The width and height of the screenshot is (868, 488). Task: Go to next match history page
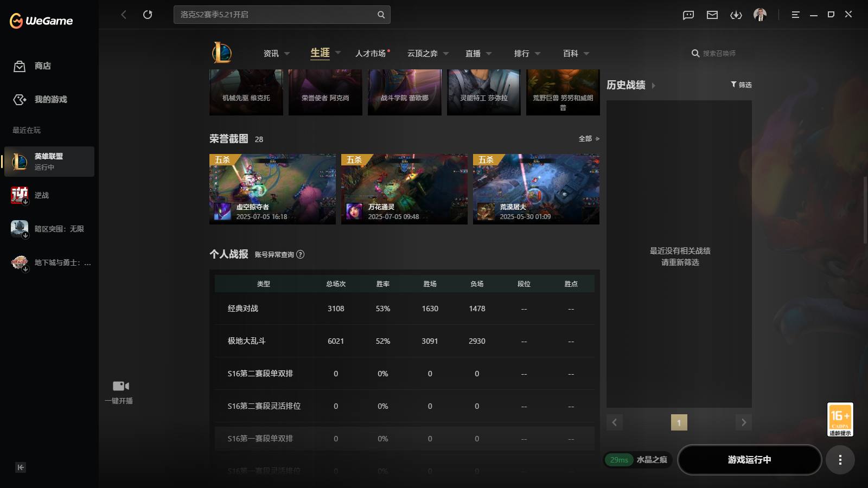click(x=744, y=422)
